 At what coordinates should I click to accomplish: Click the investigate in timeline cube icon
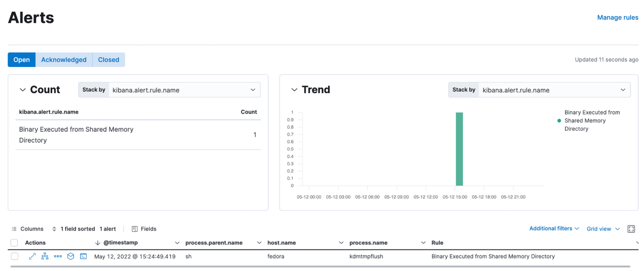click(x=71, y=256)
